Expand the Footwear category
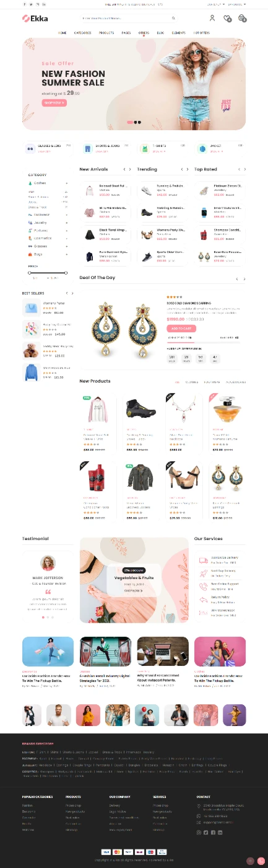Image resolution: width=268 pixels, height=868 pixels. [x=67, y=215]
